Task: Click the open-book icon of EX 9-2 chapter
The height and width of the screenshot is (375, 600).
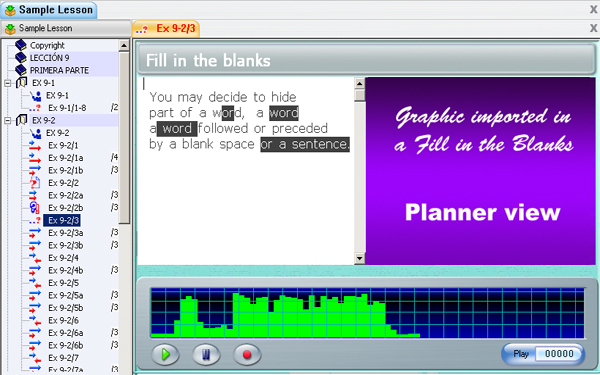Action: (x=21, y=120)
